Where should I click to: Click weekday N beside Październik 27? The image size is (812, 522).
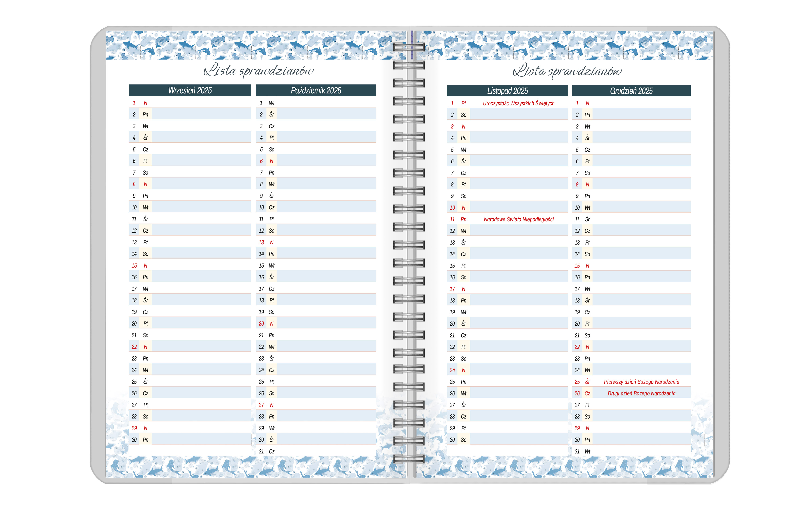[x=272, y=405]
